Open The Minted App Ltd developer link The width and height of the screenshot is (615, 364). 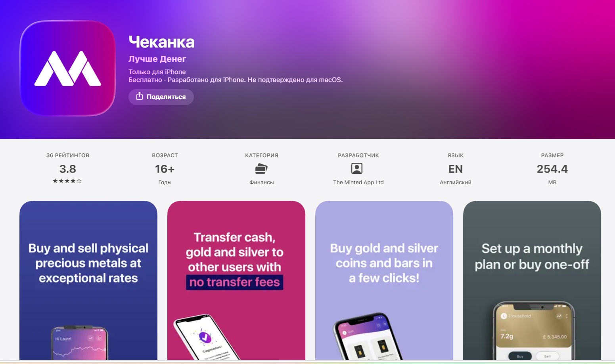[x=358, y=182]
